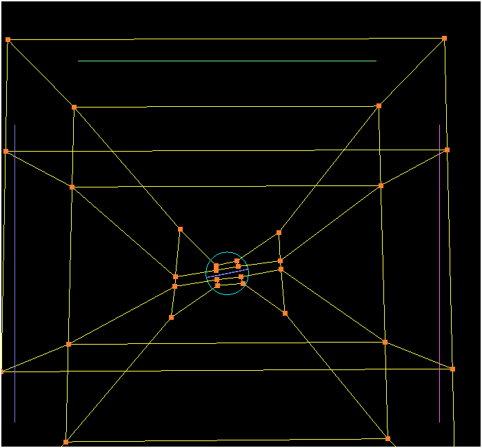Click the orange vertex directly upper-left of the circle
482x448 pixels.
[180, 229]
